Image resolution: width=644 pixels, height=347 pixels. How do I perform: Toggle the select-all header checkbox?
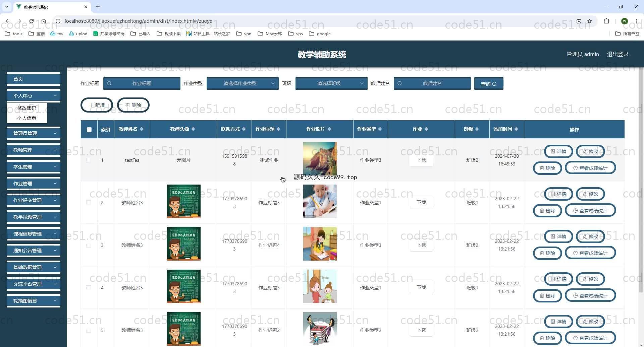[x=89, y=130]
